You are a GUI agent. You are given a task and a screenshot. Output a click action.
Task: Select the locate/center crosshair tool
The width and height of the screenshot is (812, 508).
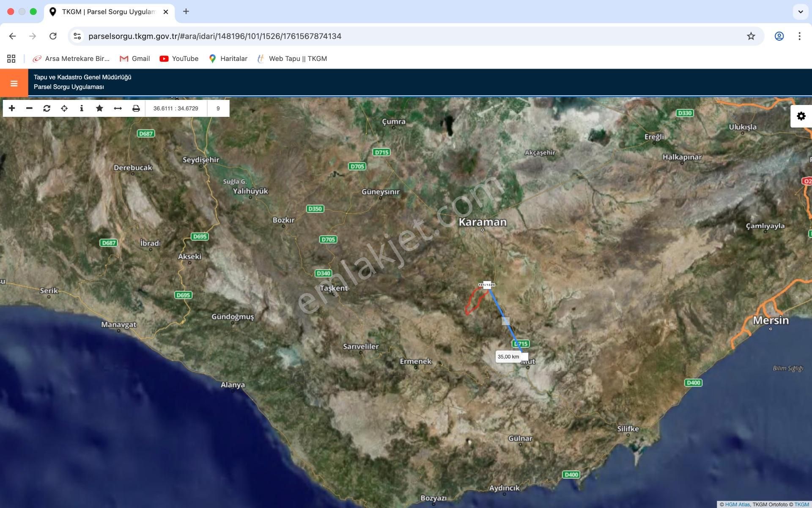(x=64, y=108)
